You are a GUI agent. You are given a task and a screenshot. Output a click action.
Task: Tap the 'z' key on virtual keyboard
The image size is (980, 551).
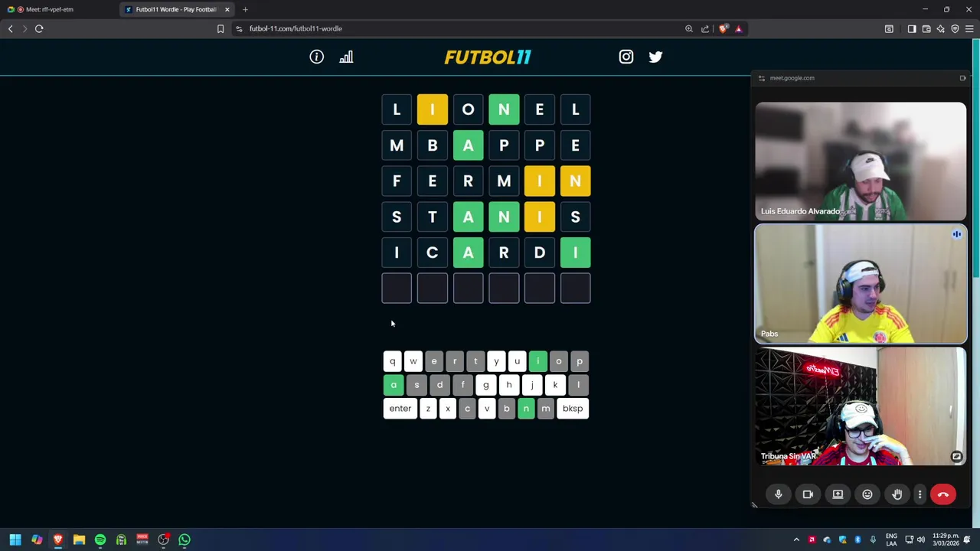point(428,409)
